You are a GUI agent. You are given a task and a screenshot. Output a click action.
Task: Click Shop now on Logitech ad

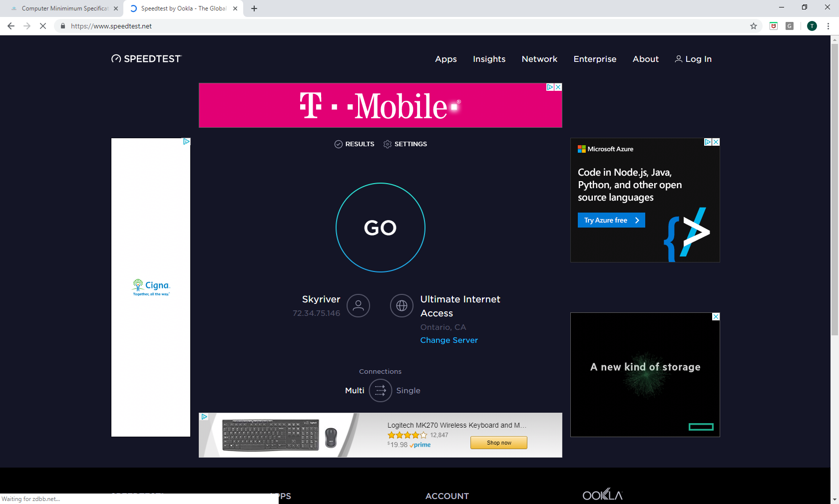pyautogui.click(x=499, y=443)
